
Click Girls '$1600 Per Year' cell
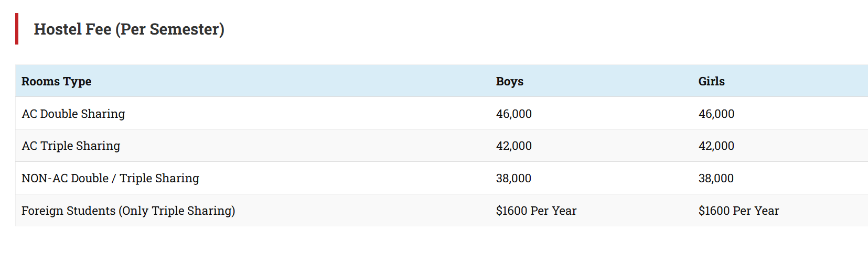[x=738, y=211]
